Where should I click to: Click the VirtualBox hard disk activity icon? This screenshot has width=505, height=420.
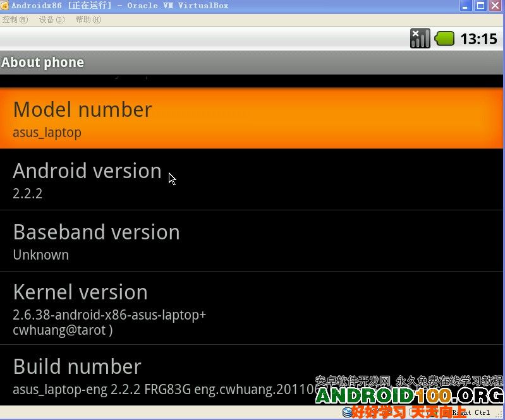[x=347, y=412]
